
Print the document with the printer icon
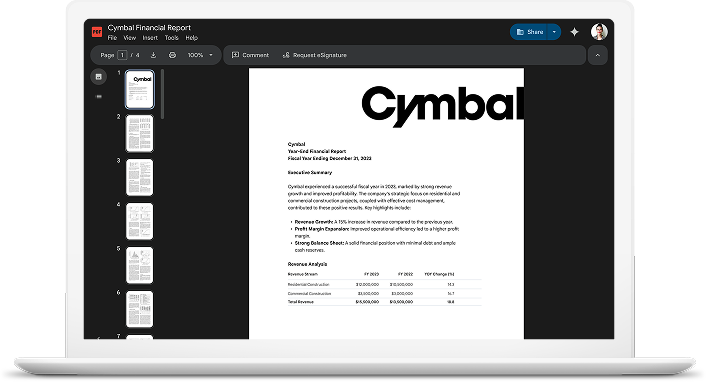[x=172, y=55]
